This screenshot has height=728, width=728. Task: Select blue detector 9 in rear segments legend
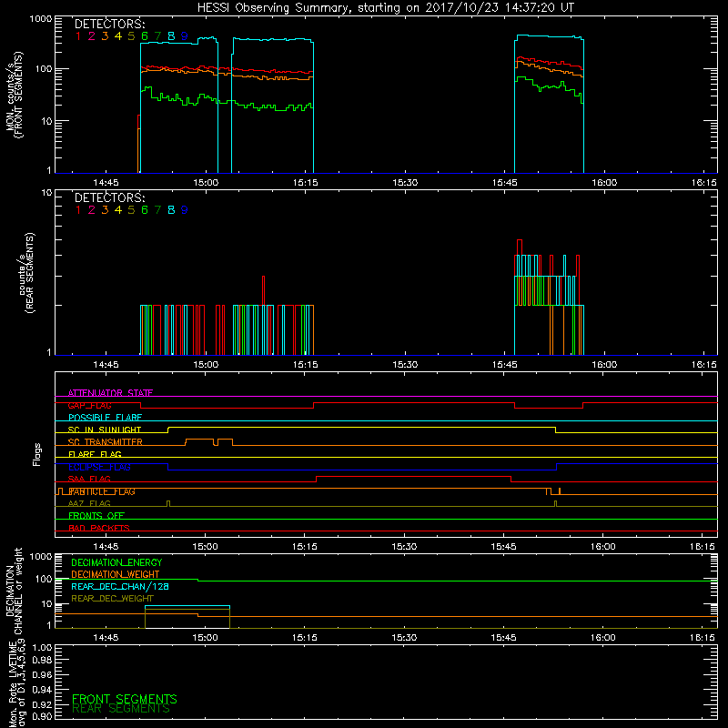coord(185,210)
